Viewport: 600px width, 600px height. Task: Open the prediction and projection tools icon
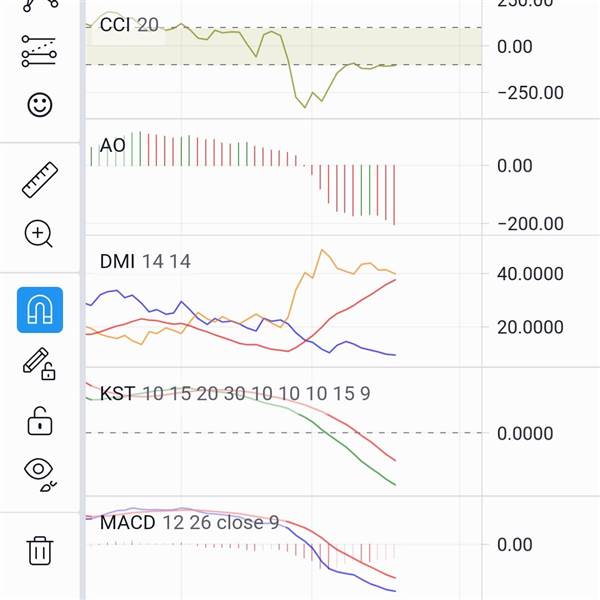coord(39,51)
